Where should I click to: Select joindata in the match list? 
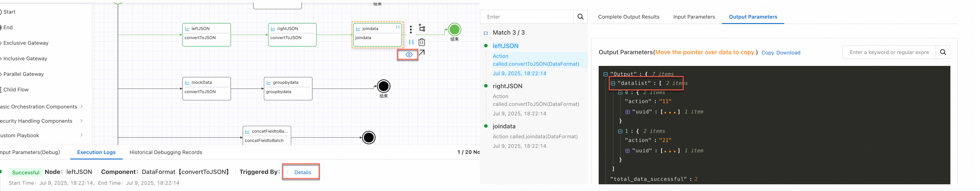pyautogui.click(x=504, y=126)
